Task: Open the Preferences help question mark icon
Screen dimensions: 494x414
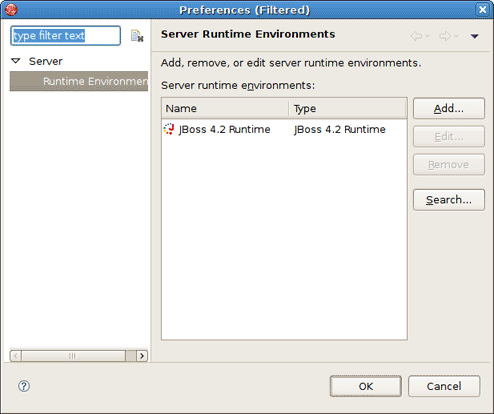Action: [x=24, y=386]
